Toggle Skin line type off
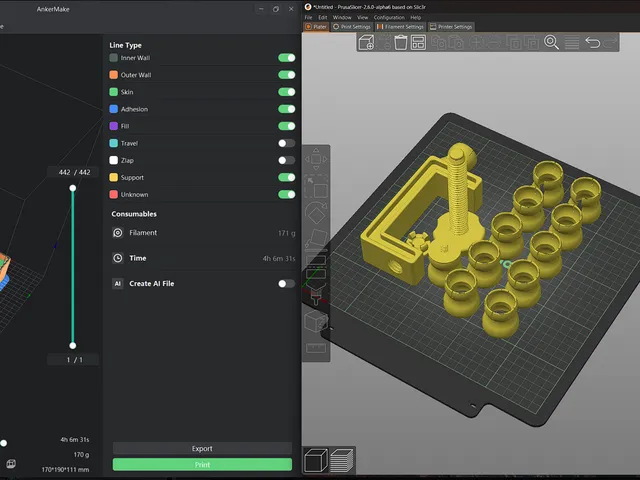Viewport: 640px width, 480px height. tap(287, 92)
